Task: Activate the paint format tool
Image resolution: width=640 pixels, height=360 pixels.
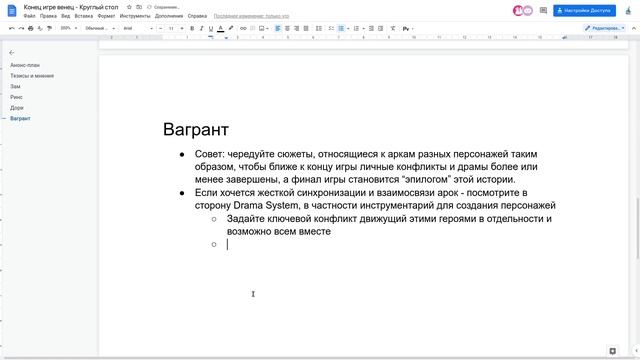Action: coord(49,28)
